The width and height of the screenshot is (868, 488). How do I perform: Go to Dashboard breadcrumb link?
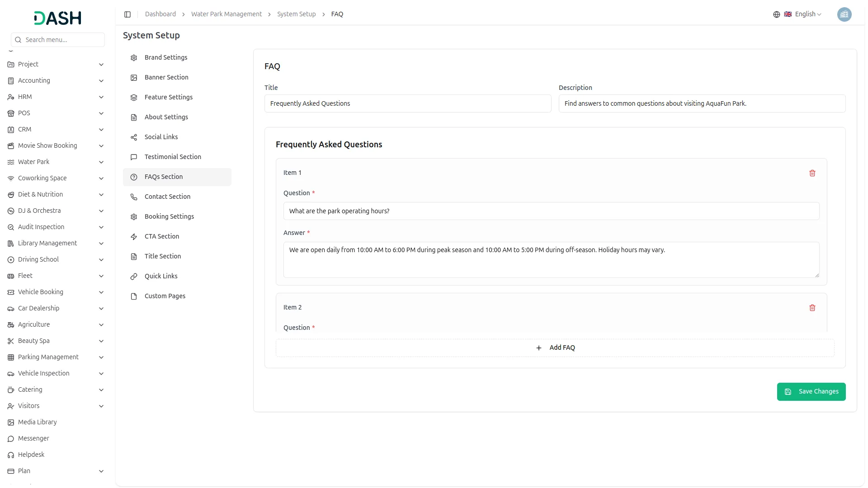[x=160, y=14]
